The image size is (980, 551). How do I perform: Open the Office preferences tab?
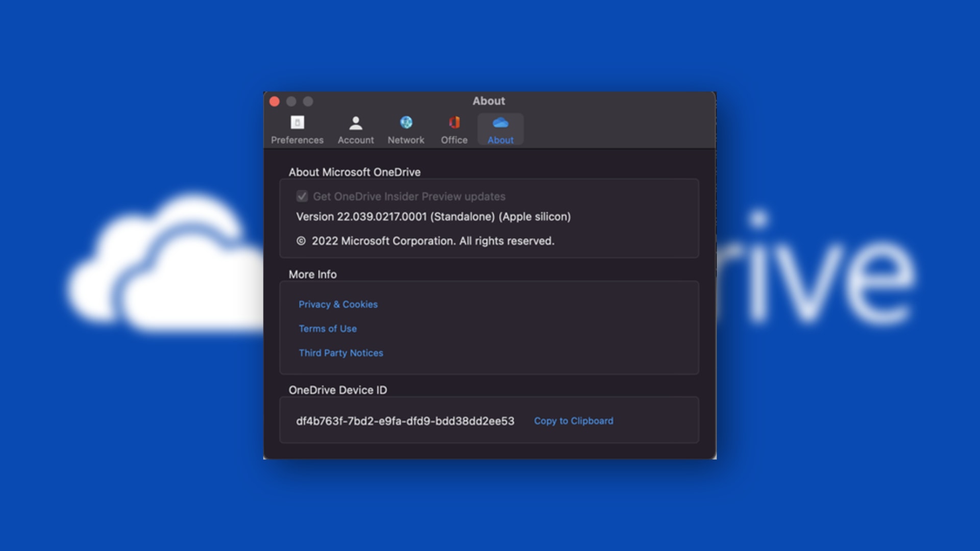click(x=453, y=129)
